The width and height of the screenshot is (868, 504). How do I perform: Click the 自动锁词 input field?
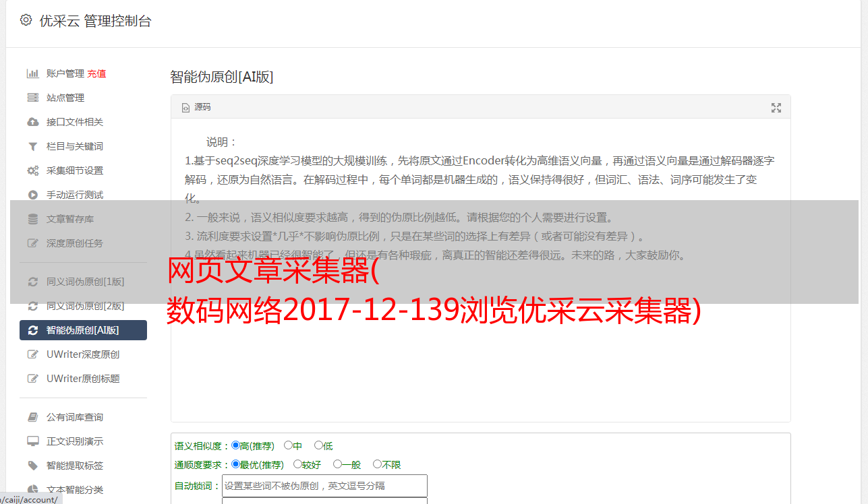(x=324, y=486)
